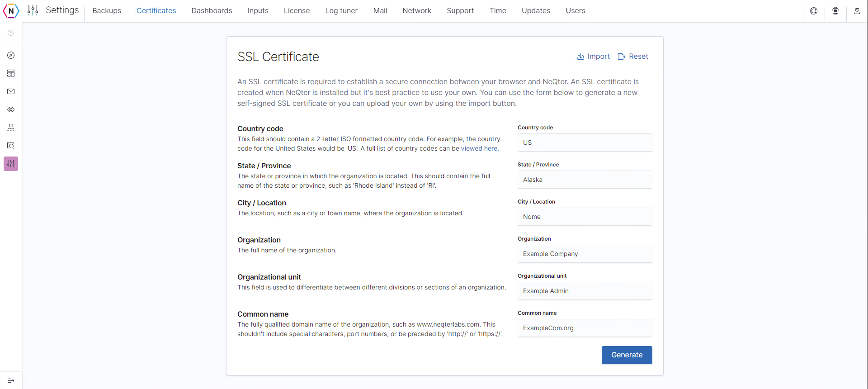Select the highlighted settings sliders sidebar icon
Screen dimensions: 868x389
[x=11, y=164]
